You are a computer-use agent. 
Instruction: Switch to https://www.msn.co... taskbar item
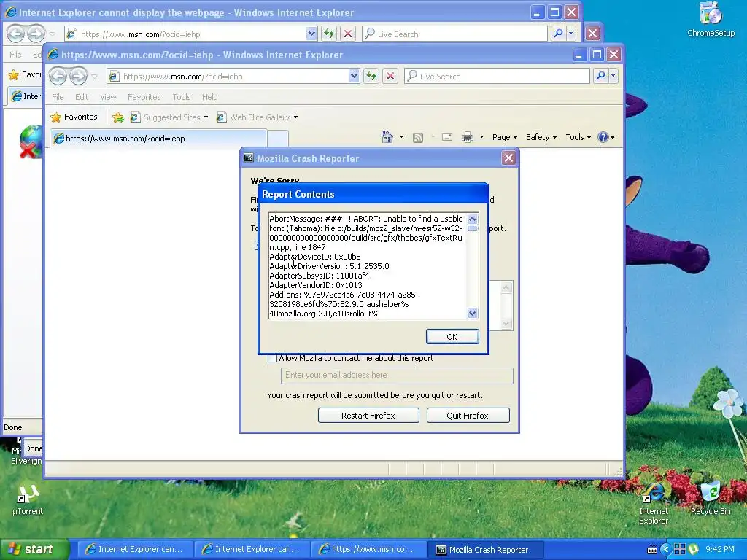click(368, 550)
